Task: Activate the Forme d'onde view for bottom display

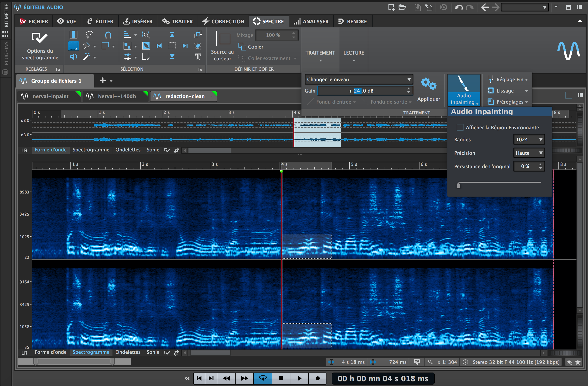Action: pos(51,352)
